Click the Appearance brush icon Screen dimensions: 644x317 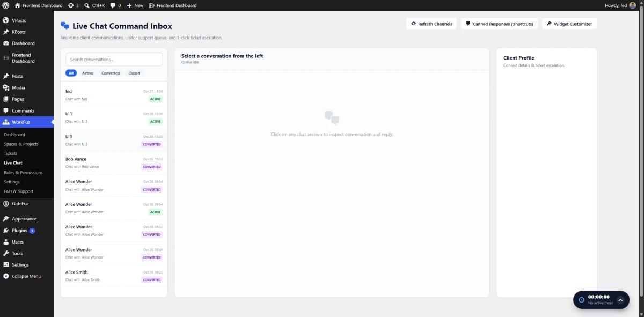pyautogui.click(x=6, y=219)
